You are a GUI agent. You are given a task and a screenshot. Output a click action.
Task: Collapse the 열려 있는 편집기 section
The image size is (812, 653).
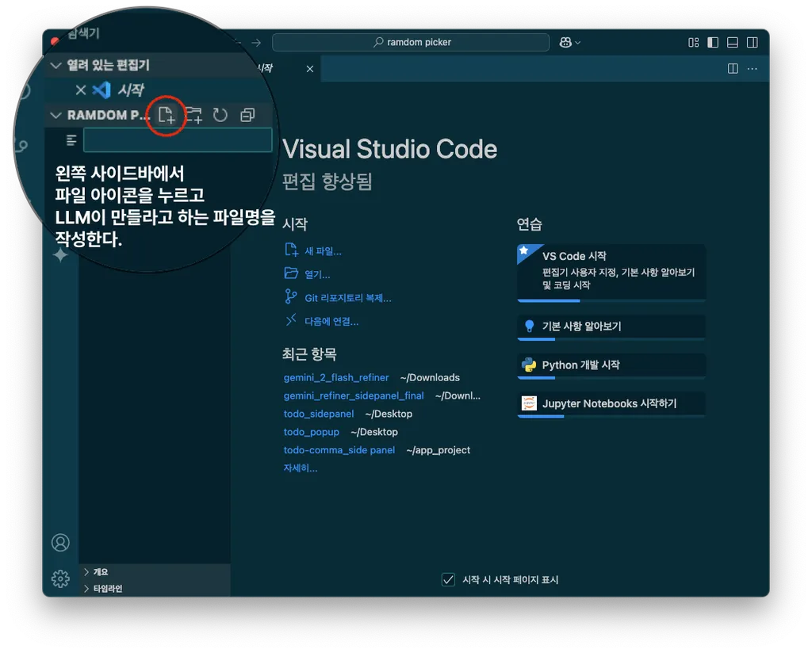tap(56, 65)
